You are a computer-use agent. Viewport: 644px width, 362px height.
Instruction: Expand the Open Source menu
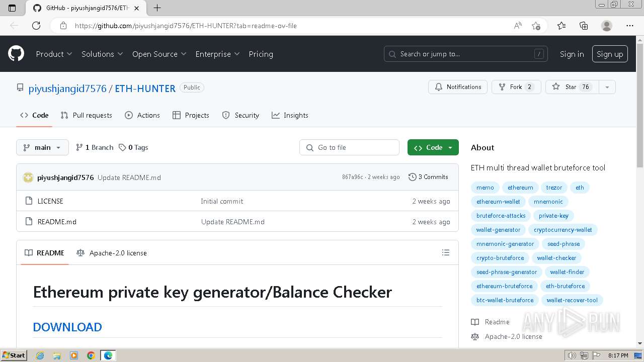[x=159, y=54]
